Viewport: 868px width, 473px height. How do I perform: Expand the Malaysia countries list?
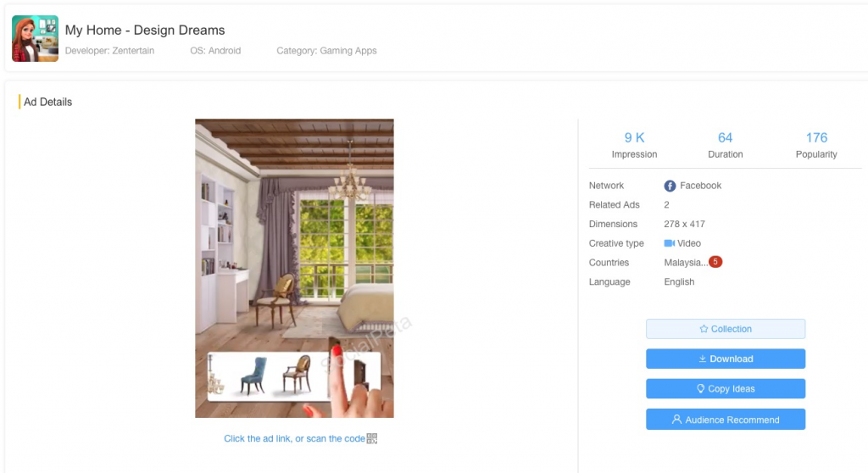pos(686,263)
